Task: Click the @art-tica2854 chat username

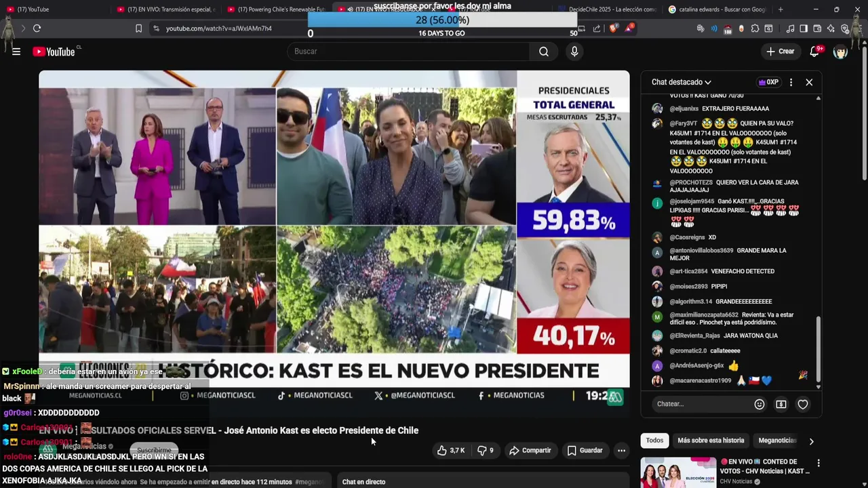Action: click(688, 271)
